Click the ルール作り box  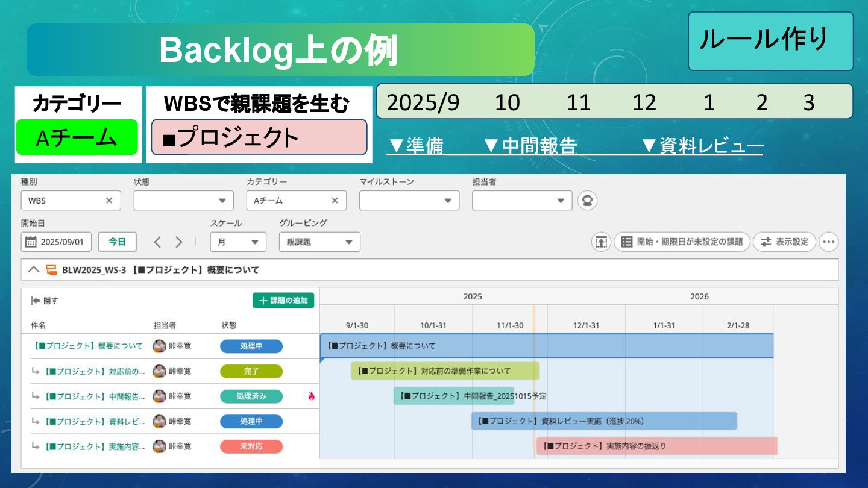coord(771,41)
